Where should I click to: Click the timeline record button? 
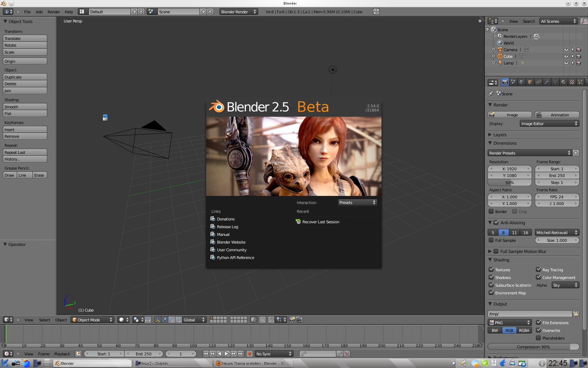250,354
